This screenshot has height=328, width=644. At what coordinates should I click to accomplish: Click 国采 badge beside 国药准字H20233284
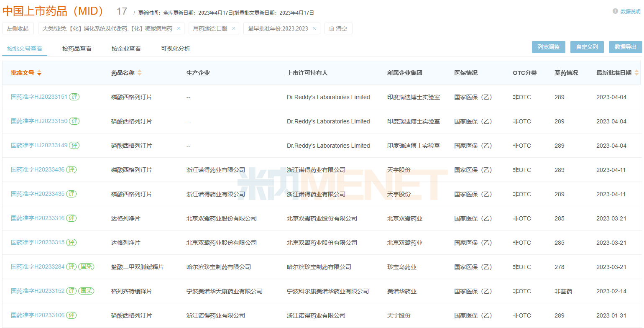86,267
